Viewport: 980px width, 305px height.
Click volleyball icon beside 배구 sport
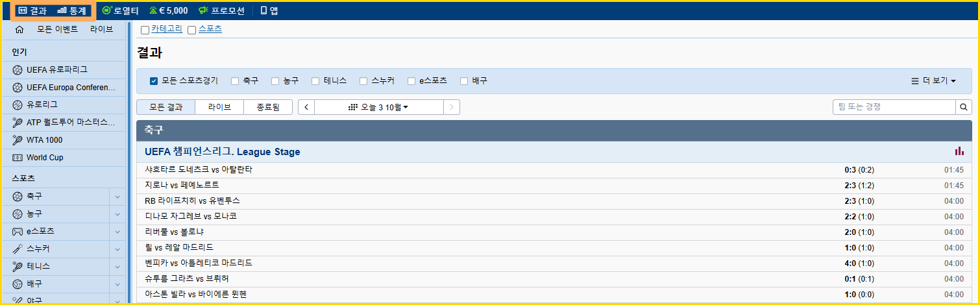click(x=18, y=284)
